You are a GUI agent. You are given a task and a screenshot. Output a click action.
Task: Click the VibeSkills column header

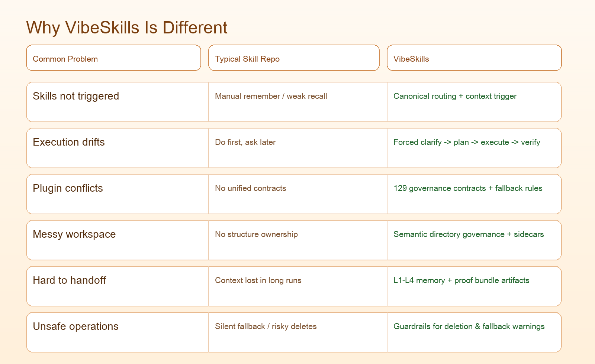(x=411, y=59)
